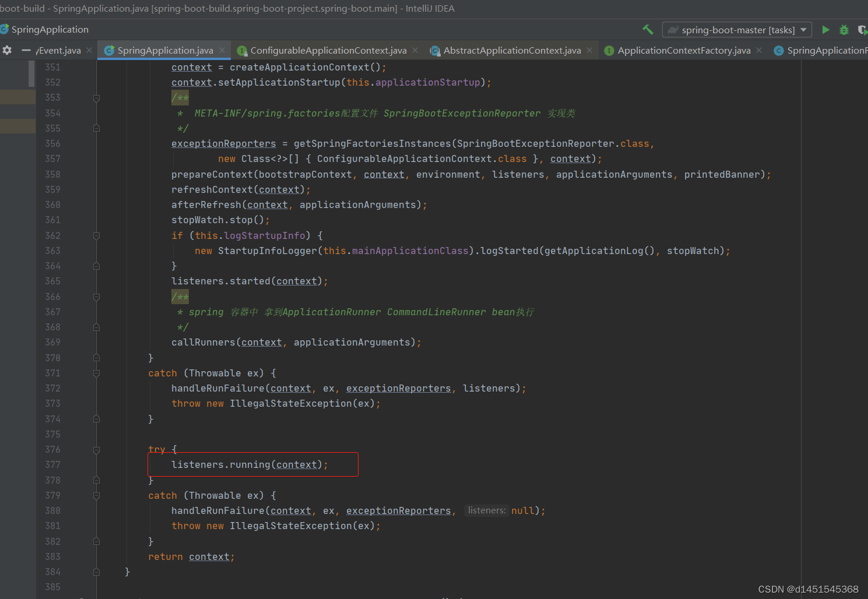Close the ApplicationContextFactory.java tab
868x599 pixels.
(759, 50)
